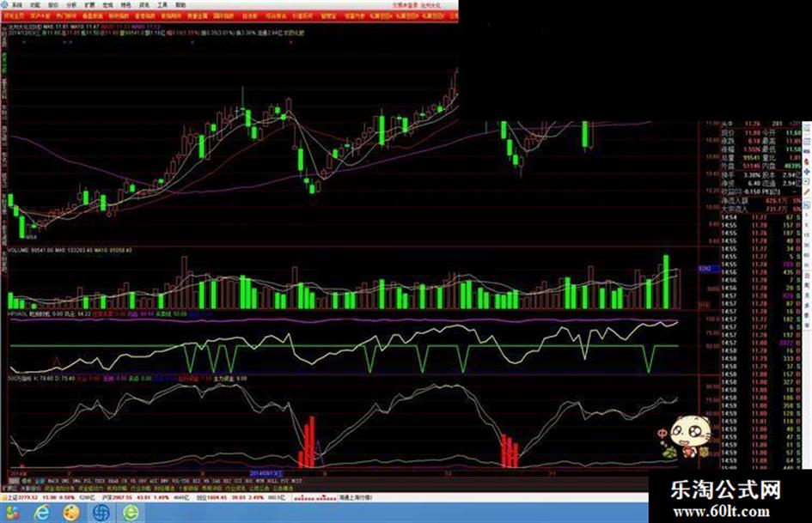Click the 大宗流入 row in quote panel
Image resolution: width=812 pixels, height=523 pixels.
pyautogui.click(x=761, y=210)
